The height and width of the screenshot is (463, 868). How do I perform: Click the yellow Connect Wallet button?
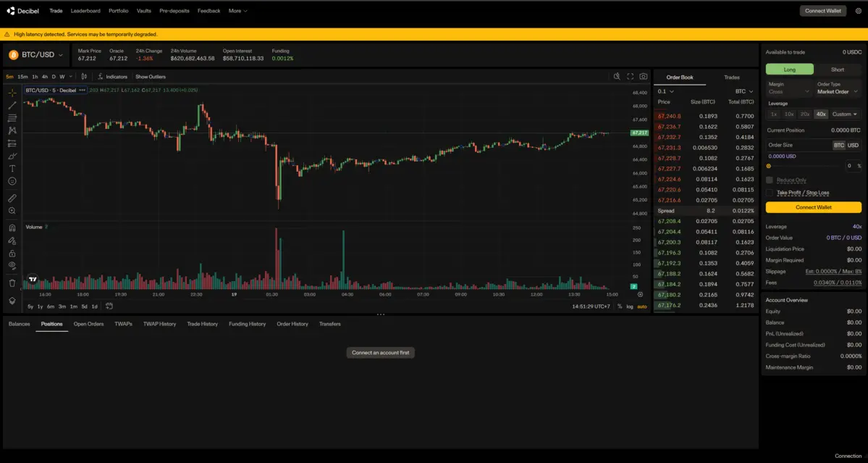813,207
